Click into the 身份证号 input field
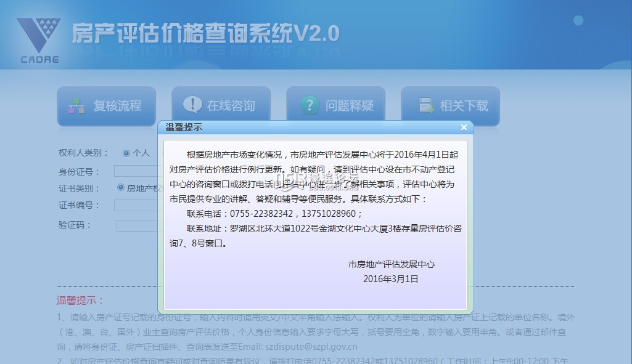632x364 pixels. click(136, 171)
